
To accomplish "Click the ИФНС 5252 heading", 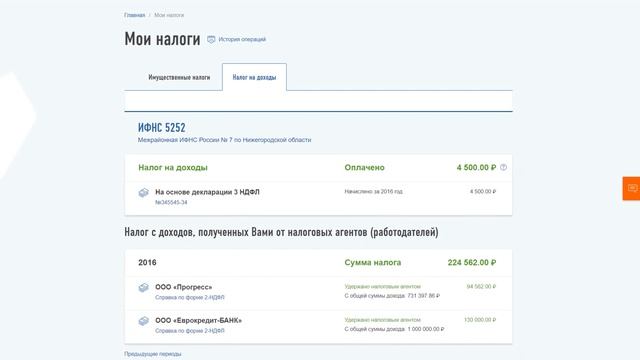I will coord(162,128).
